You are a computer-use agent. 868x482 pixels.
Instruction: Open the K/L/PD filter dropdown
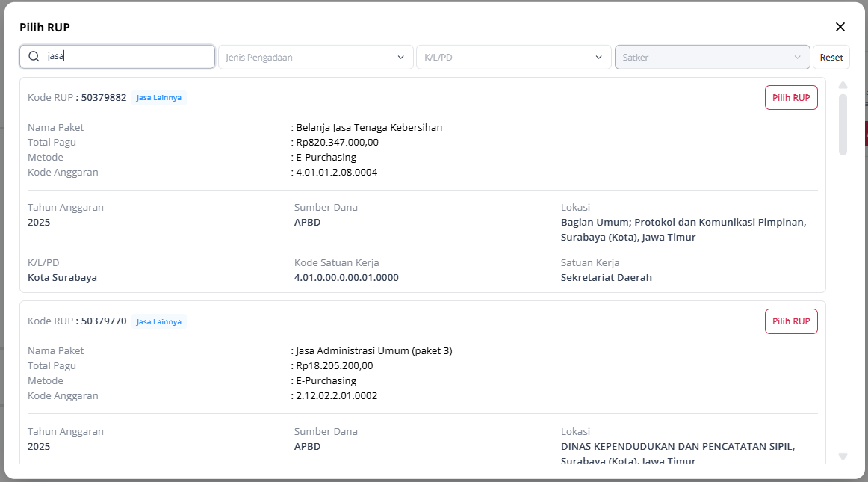[x=504, y=57]
